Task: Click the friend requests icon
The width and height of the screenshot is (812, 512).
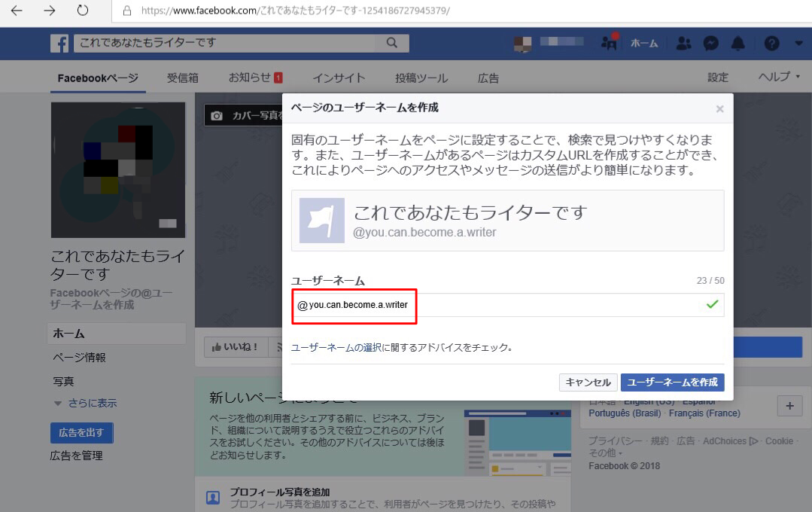Action: [x=683, y=44]
